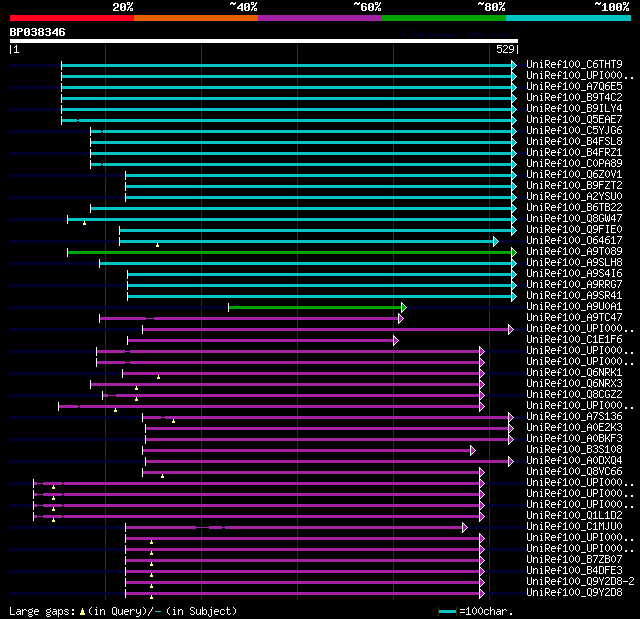Select the UniRef100_C0PA89 label
The image size is (640, 619).
(x=574, y=164)
